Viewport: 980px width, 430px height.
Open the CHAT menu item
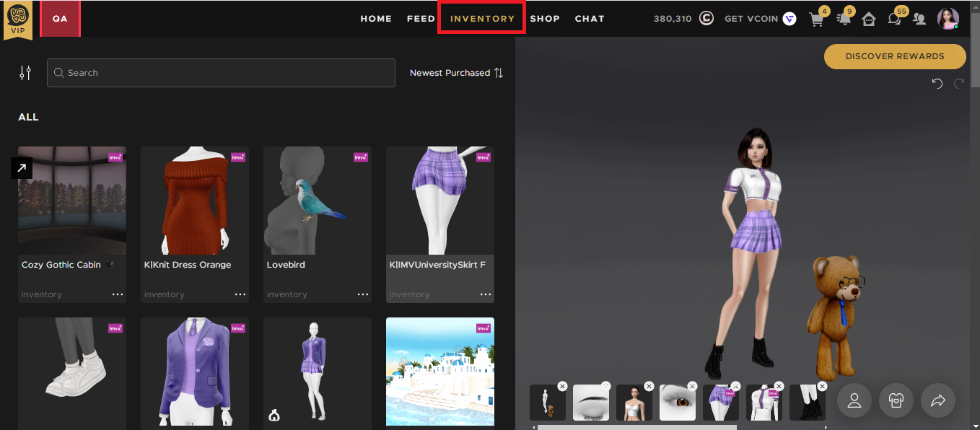590,19
